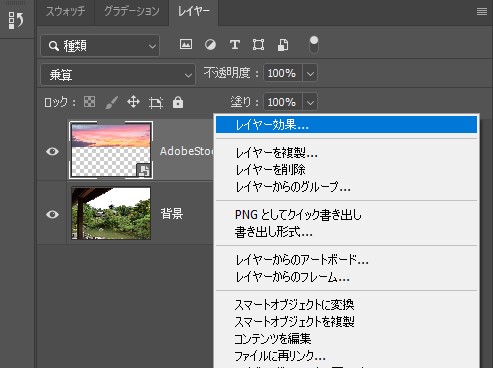This screenshot has height=368, width=493.
Task: Click the 塗り value field
Action: 283,102
